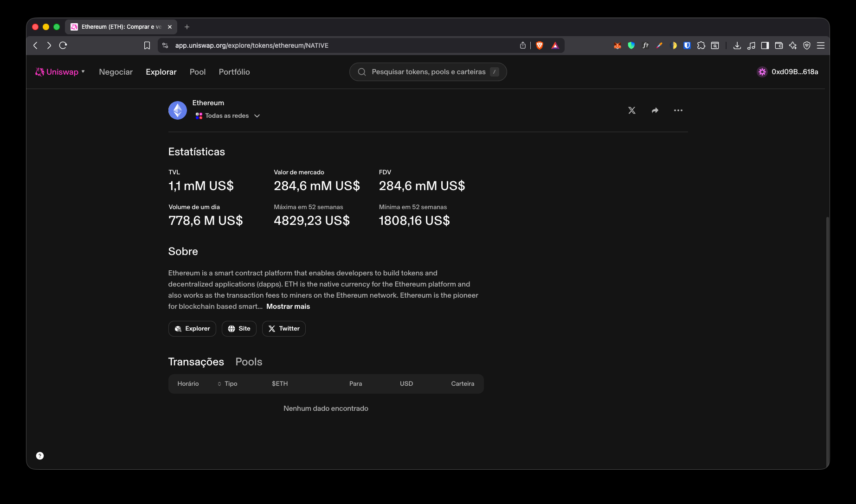Screen dimensions: 856x504
Task: Click the browser share icon
Action: [523, 45]
